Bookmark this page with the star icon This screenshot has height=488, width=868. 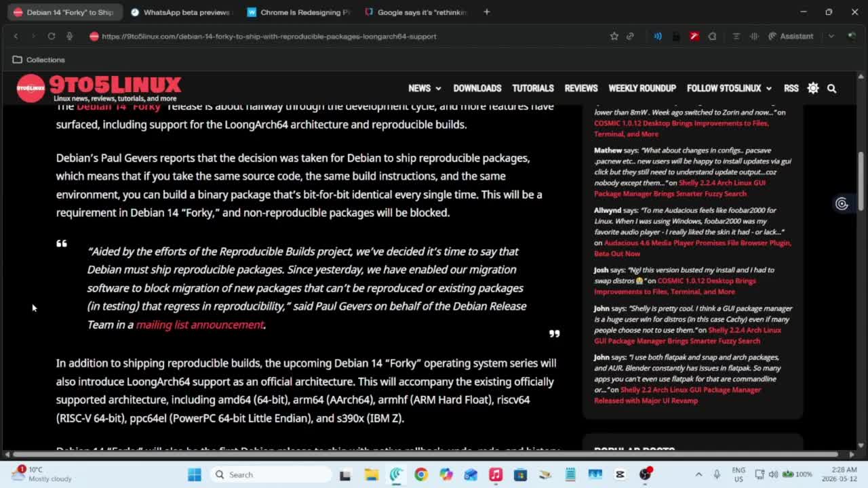(614, 37)
